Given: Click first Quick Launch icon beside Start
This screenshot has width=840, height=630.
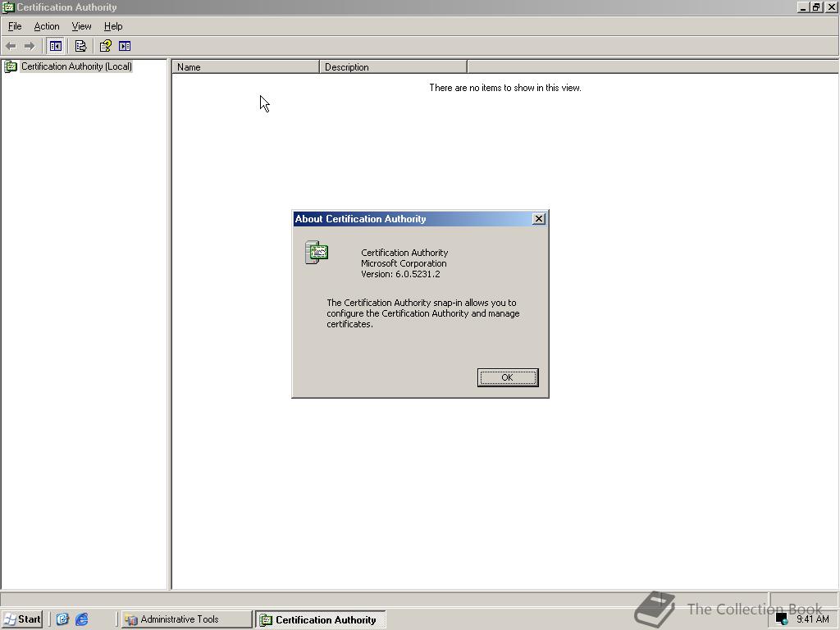Looking at the screenshot, I should point(62,619).
